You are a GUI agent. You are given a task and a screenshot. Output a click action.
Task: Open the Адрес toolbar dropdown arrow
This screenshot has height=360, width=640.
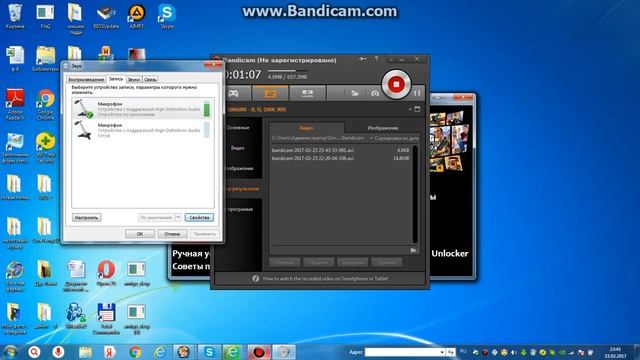442,352
